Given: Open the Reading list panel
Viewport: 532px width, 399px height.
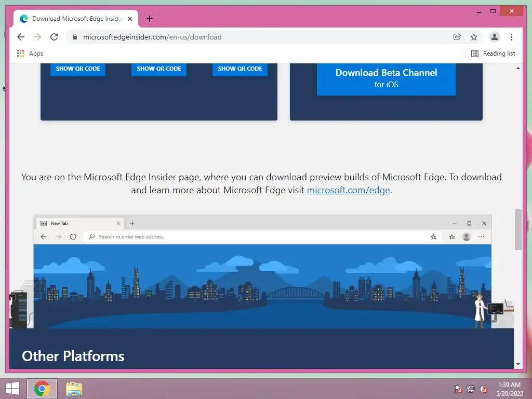Looking at the screenshot, I should [x=493, y=54].
